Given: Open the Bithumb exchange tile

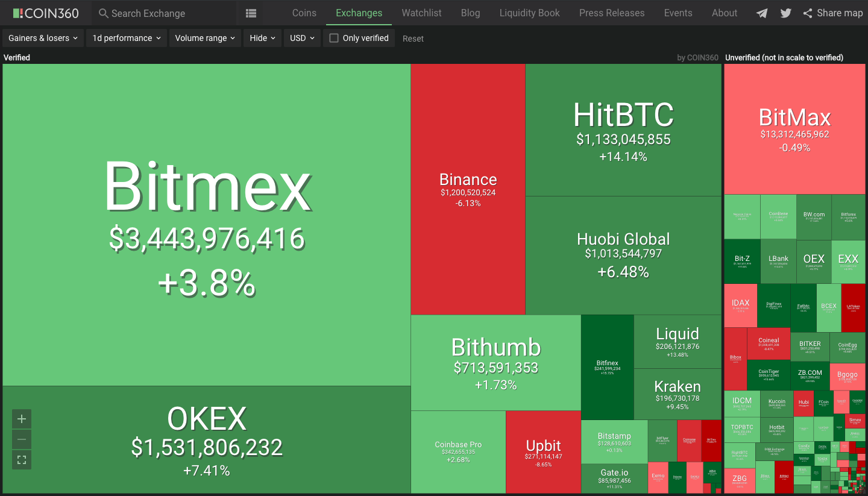Looking at the screenshot, I should [496, 363].
